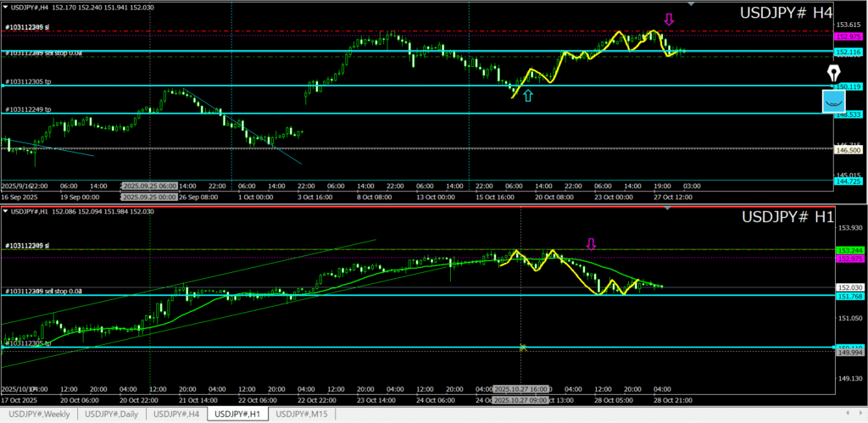Click the 152.975 magenta price label on H4
The height and width of the screenshot is (423, 868).
(849, 37)
